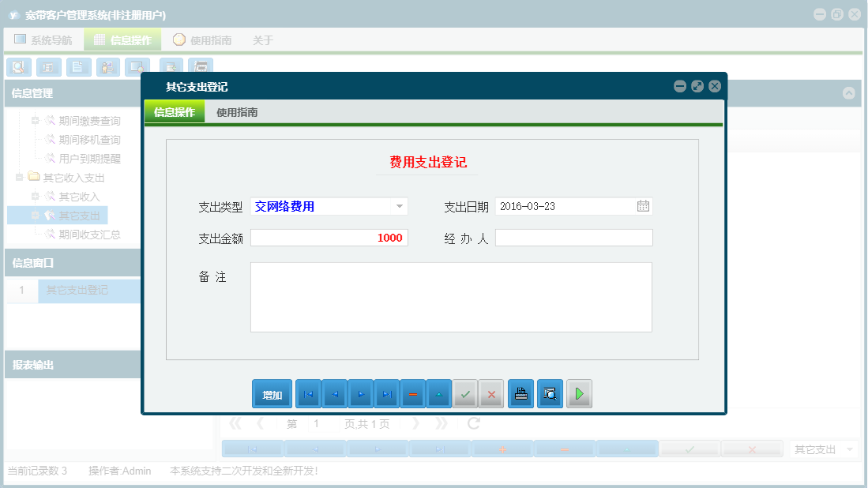Open the report view toolbar icon

(x=48, y=67)
